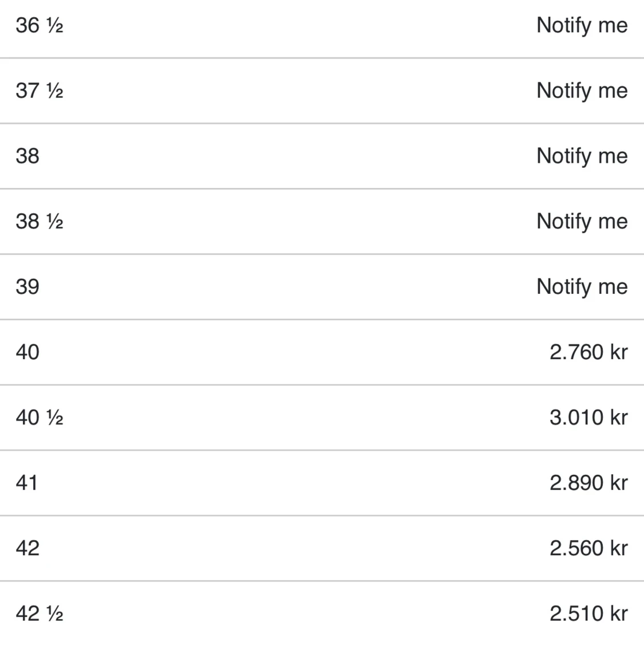Viewport: 644px width, 645px height.
Task: Click Notify me for size 36 ½
Action: pos(582,26)
